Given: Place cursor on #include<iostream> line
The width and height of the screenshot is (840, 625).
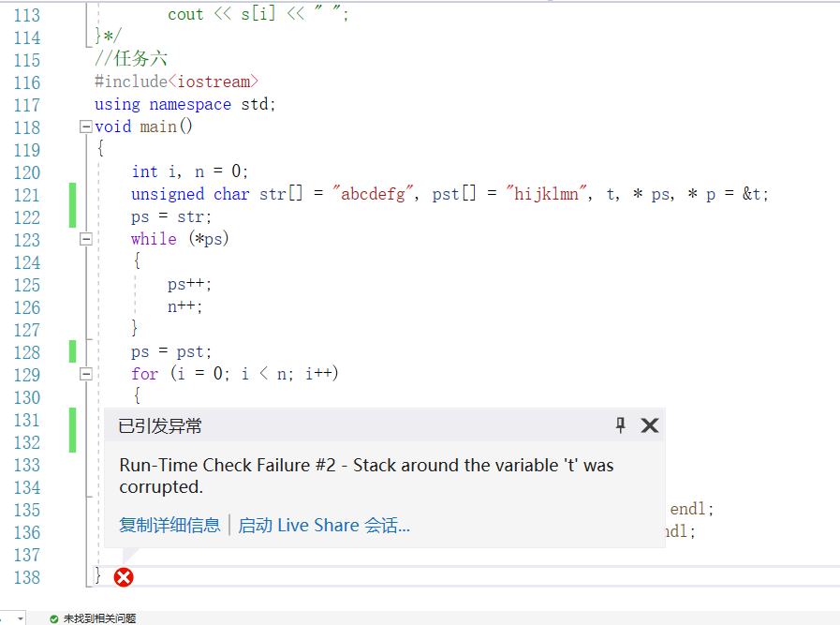Looking at the screenshot, I should click(x=176, y=82).
